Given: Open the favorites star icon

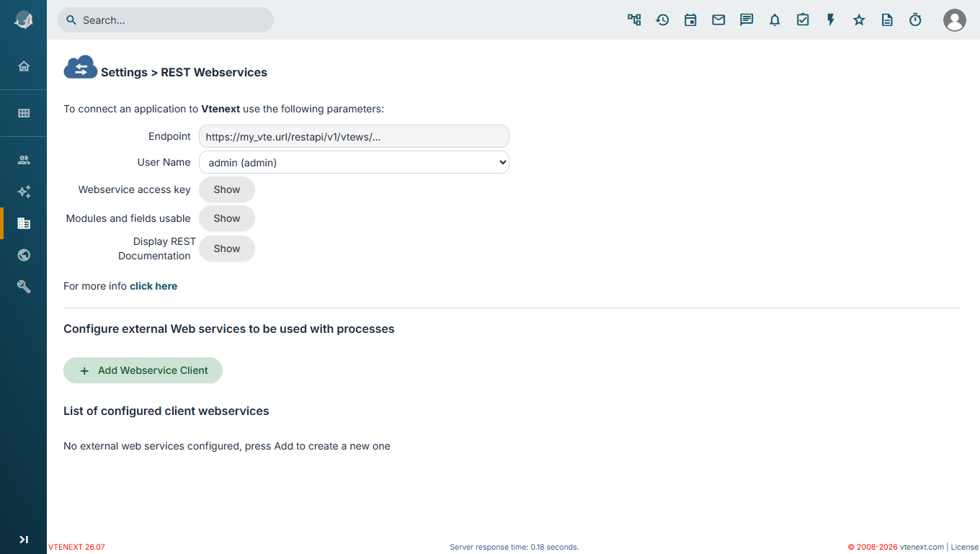Looking at the screenshot, I should click(x=859, y=20).
